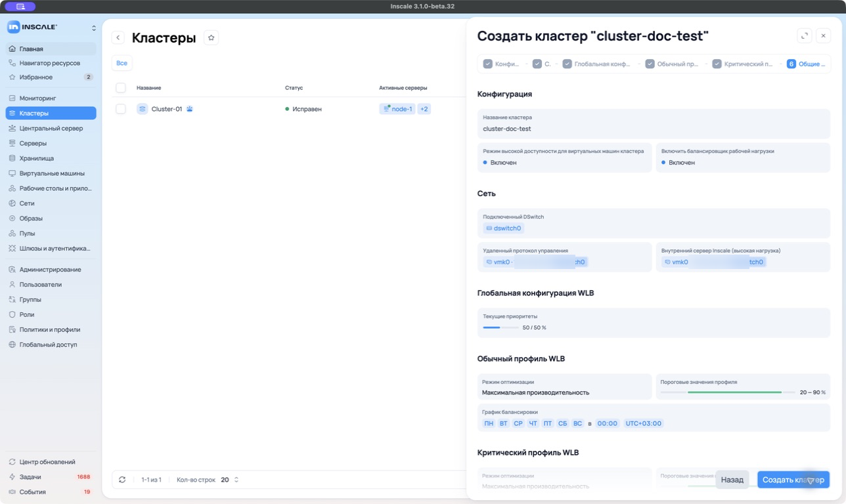This screenshot has width=846, height=504.
Task: Go to the first Конфи... wizard step
Action: click(x=502, y=64)
